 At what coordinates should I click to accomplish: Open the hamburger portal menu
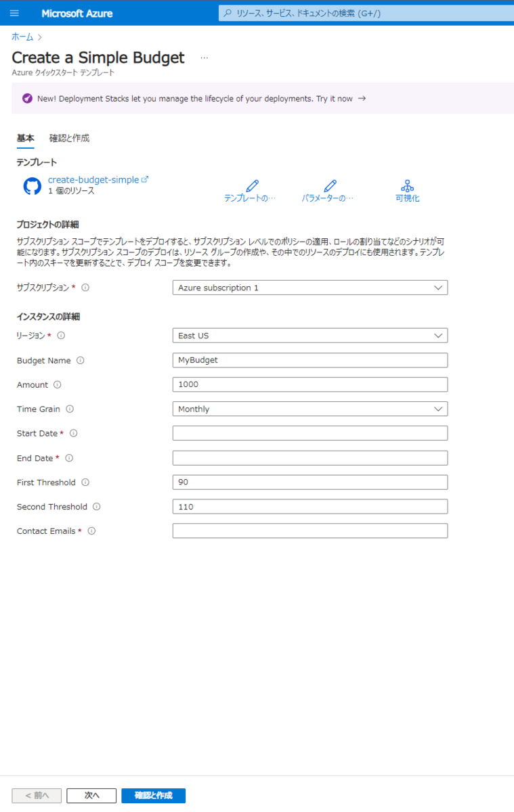point(15,13)
